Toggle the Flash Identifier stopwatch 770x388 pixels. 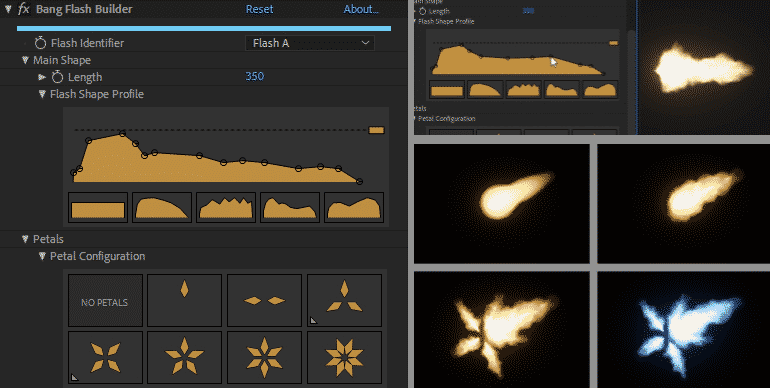click(x=40, y=43)
